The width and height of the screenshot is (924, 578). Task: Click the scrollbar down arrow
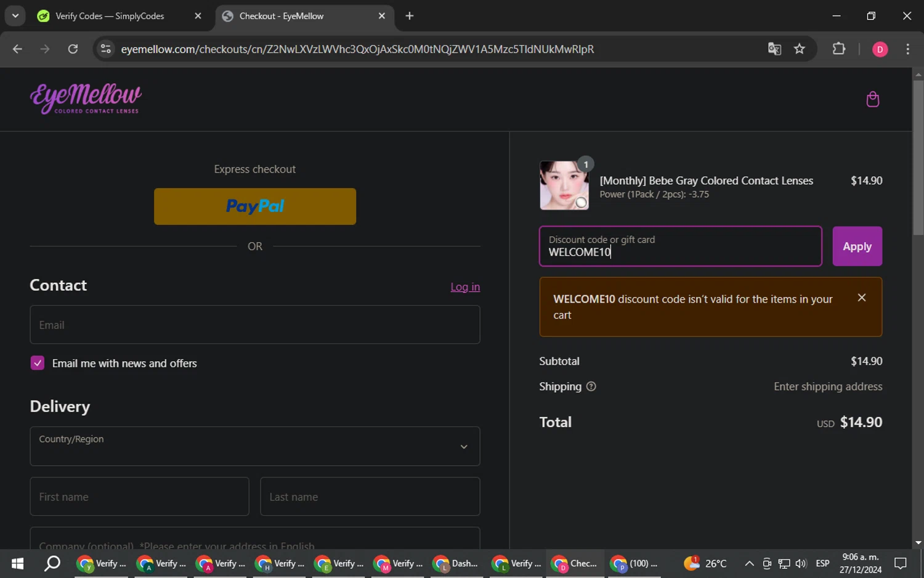(918, 543)
